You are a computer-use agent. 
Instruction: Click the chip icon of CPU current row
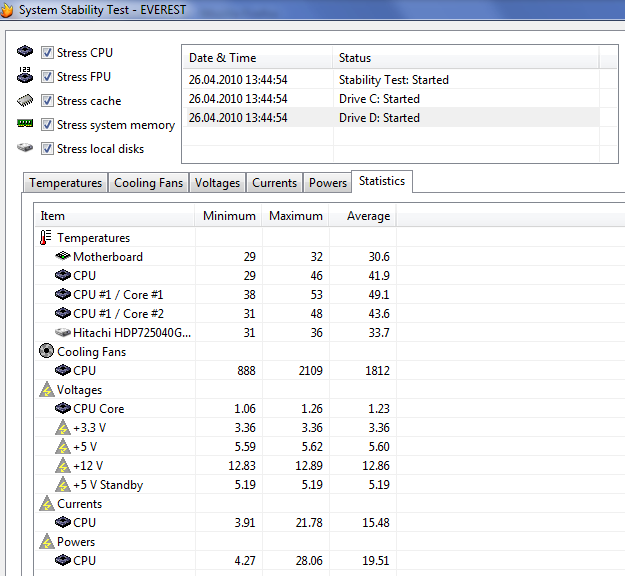click(x=63, y=522)
